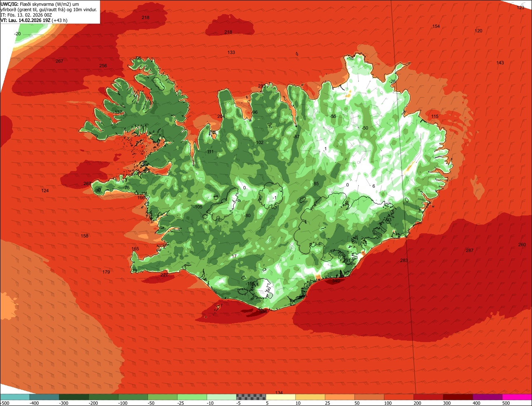Click the '120' value on the map
The width and height of the screenshot is (532, 406).
[478, 31]
